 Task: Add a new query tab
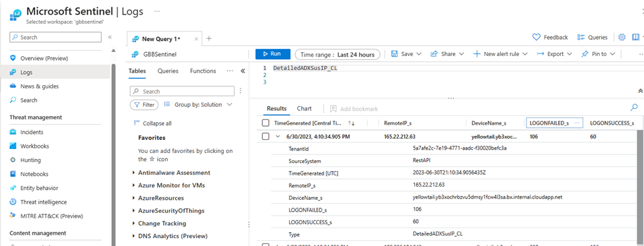[209, 38]
